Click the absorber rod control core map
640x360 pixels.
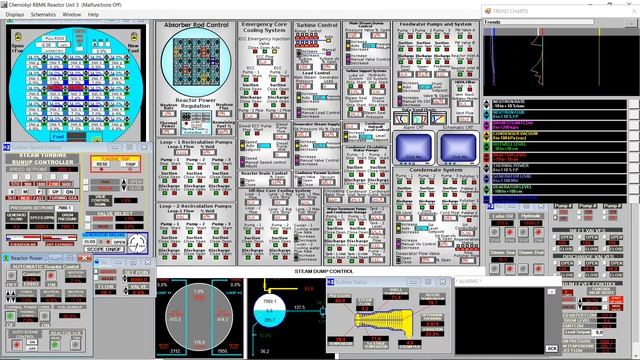[196, 62]
